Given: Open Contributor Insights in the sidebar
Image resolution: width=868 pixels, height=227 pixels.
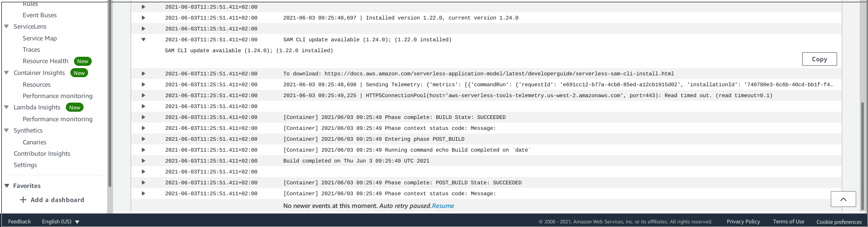Looking at the screenshot, I should (x=42, y=153).
